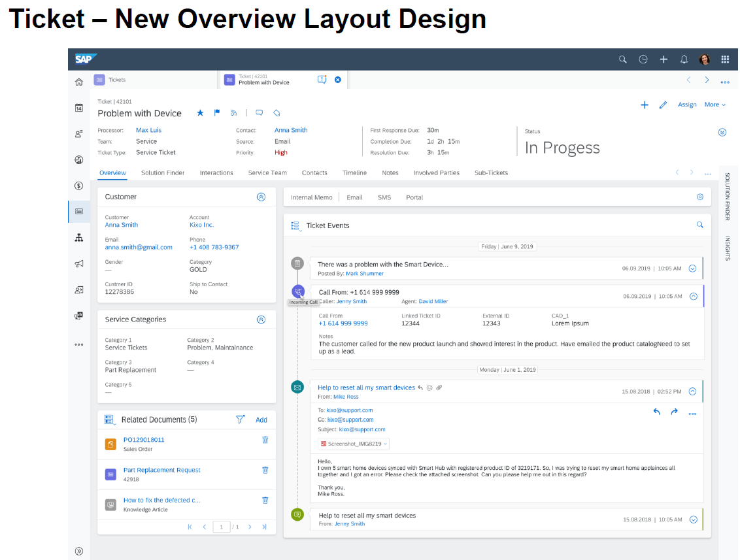Click the anna.smith@gmail.com email link

(139, 247)
